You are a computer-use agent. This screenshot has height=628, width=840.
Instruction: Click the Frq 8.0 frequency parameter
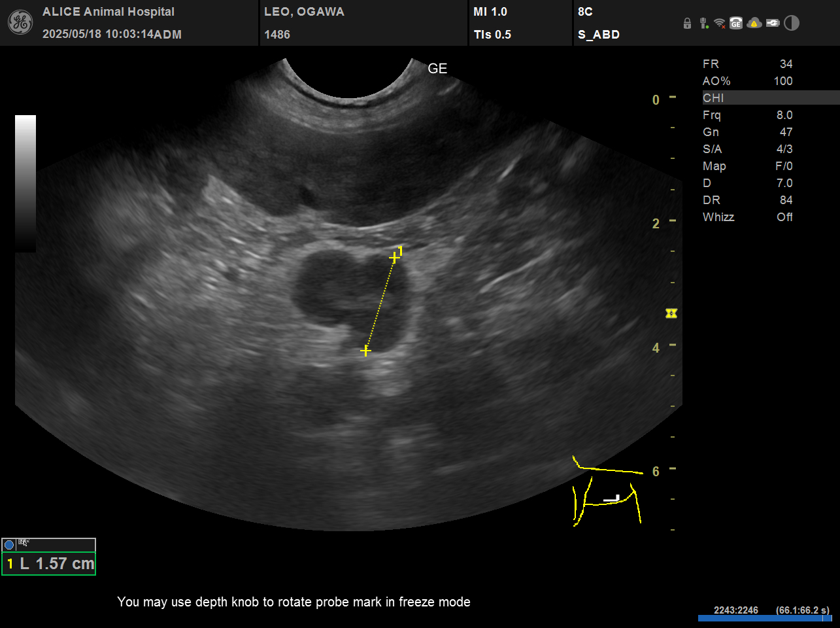[x=747, y=115]
